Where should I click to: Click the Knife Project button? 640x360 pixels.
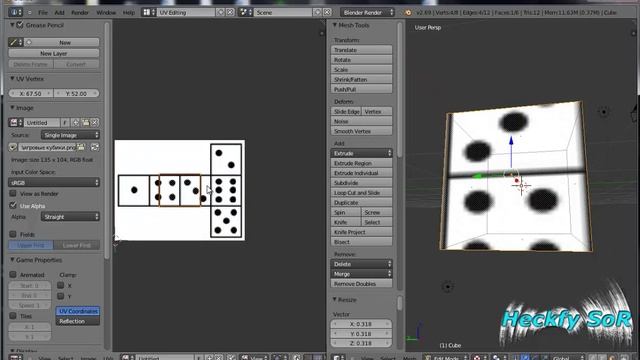point(362,232)
